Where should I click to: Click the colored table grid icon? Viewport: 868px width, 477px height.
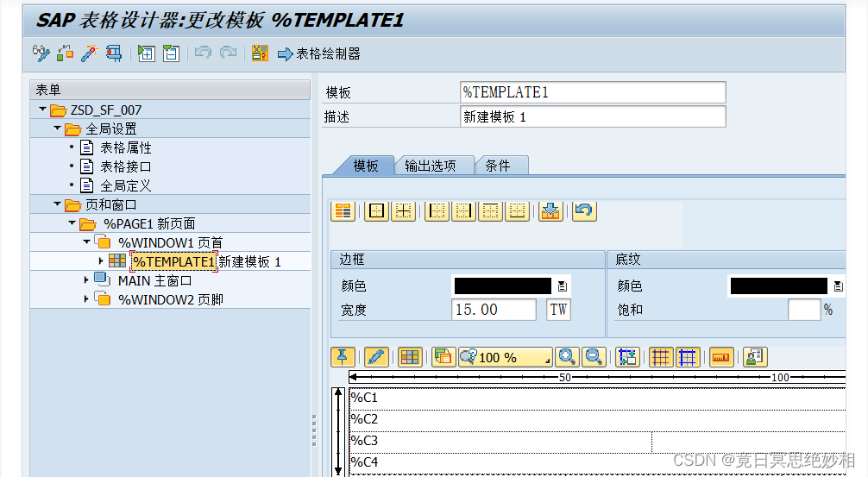click(410, 357)
